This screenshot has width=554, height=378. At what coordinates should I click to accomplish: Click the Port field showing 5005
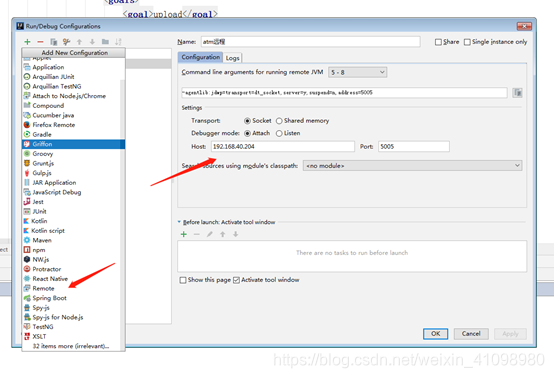[414, 147]
